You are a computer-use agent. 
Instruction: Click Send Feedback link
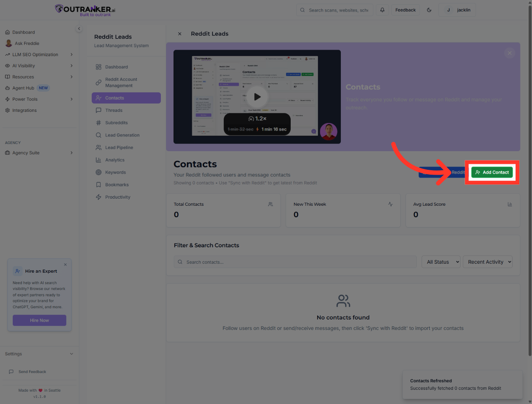32,372
